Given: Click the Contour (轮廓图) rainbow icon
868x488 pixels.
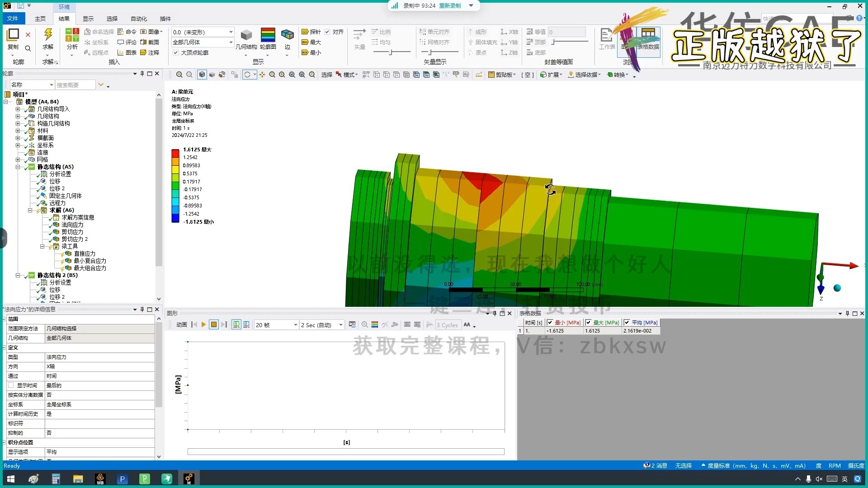Looking at the screenshot, I should [268, 35].
